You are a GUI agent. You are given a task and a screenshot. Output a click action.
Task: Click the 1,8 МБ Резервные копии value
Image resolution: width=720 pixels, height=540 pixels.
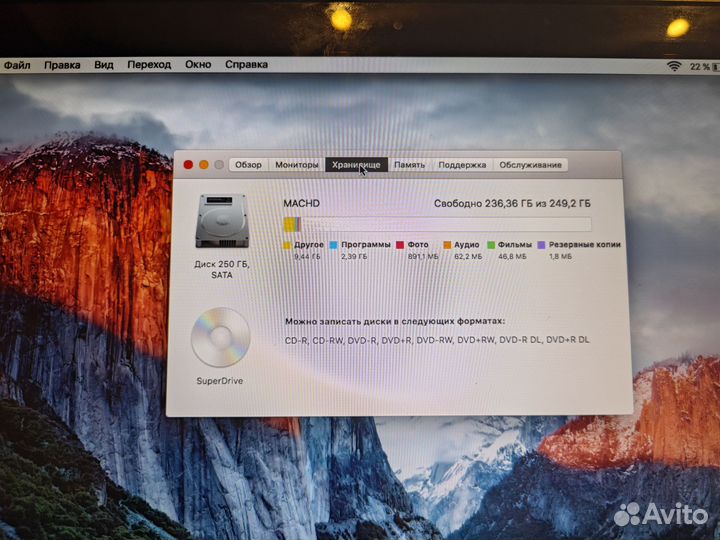561,257
